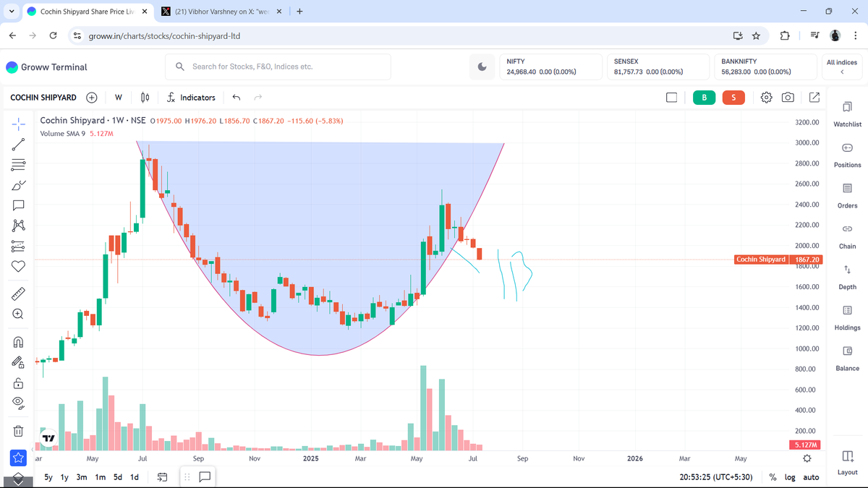The image size is (868, 488).
Task: Open the prediction and measurement tools
Action: pyautogui.click(x=19, y=246)
